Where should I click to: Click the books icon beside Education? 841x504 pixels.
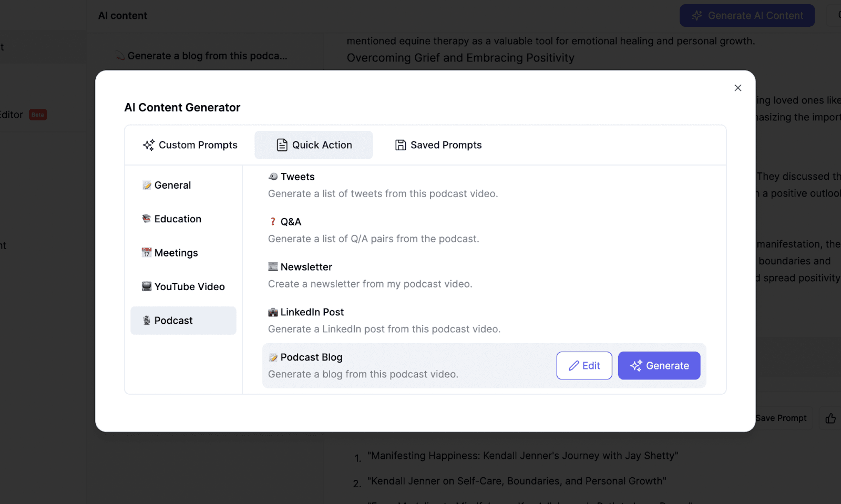pos(146,219)
